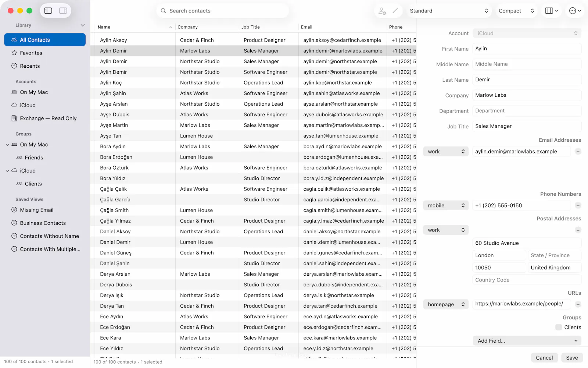Open the Add Field dropdown
Viewport: 588px width, 368px height.
pyautogui.click(x=527, y=341)
